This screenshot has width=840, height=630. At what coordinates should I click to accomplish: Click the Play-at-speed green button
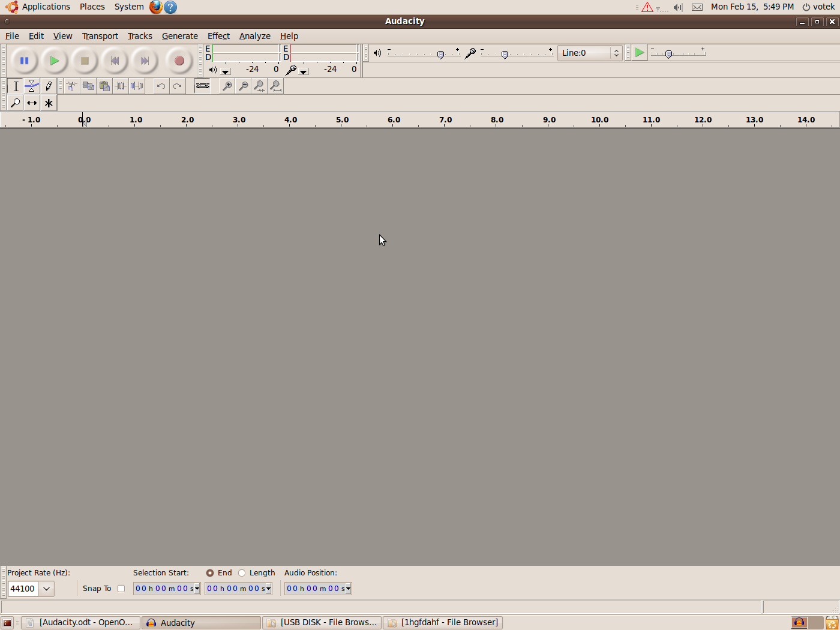640,53
